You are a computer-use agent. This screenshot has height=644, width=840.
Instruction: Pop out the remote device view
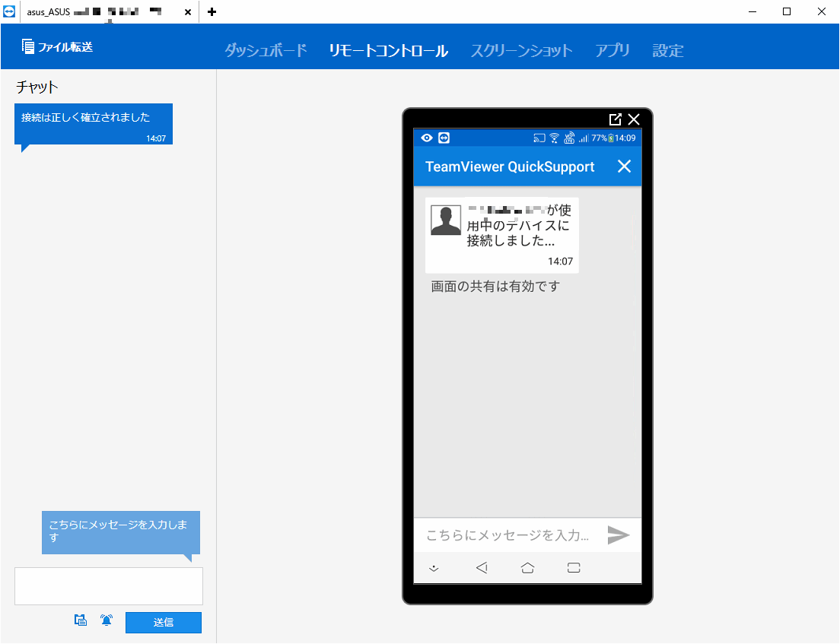pyautogui.click(x=616, y=119)
